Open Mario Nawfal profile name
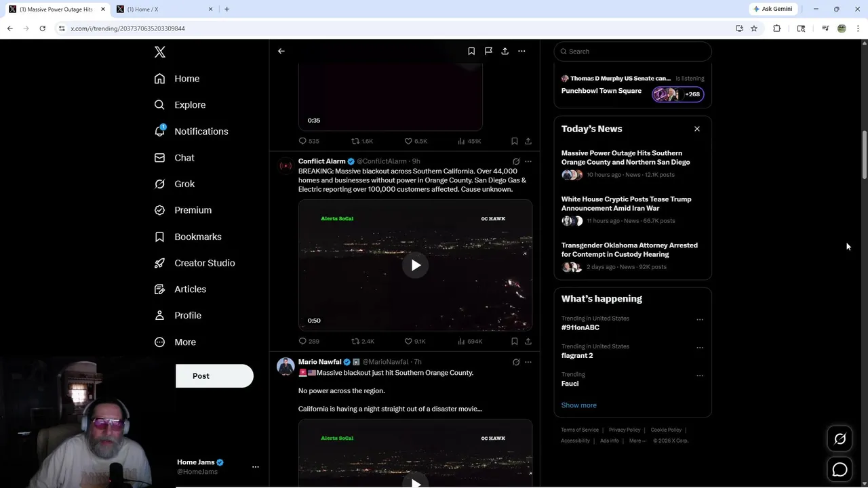The width and height of the screenshot is (868, 488). pos(320,362)
